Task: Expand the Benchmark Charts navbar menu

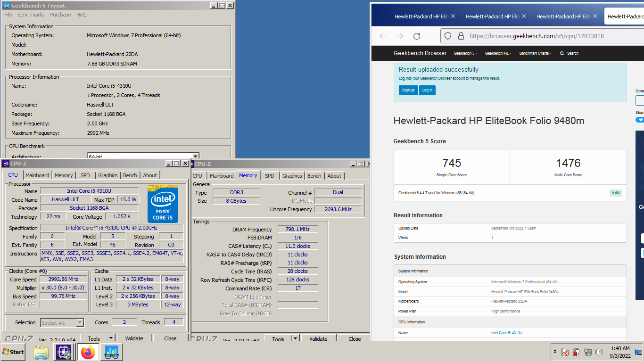Action: coord(536,53)
